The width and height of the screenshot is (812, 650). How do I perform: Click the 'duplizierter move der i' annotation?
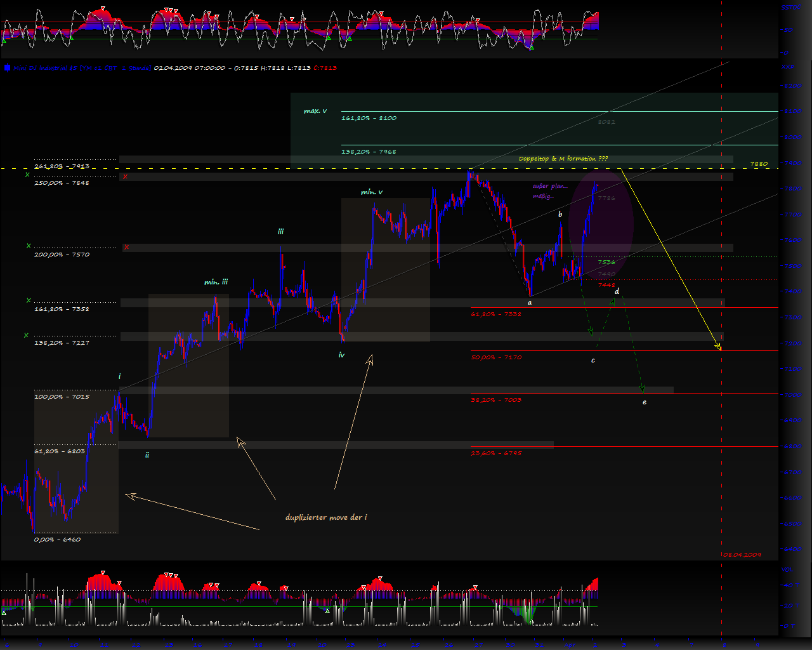click(x=326, y=517)
